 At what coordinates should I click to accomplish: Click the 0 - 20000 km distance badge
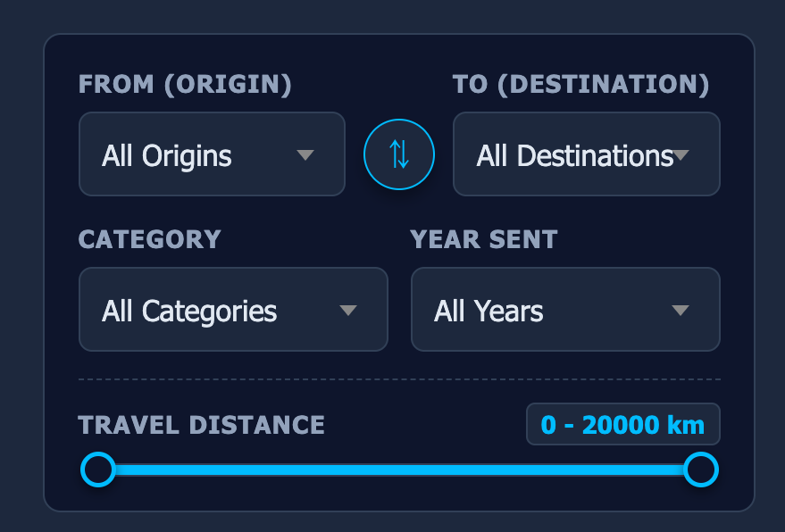pyautogui.click(x=622, y=424)
